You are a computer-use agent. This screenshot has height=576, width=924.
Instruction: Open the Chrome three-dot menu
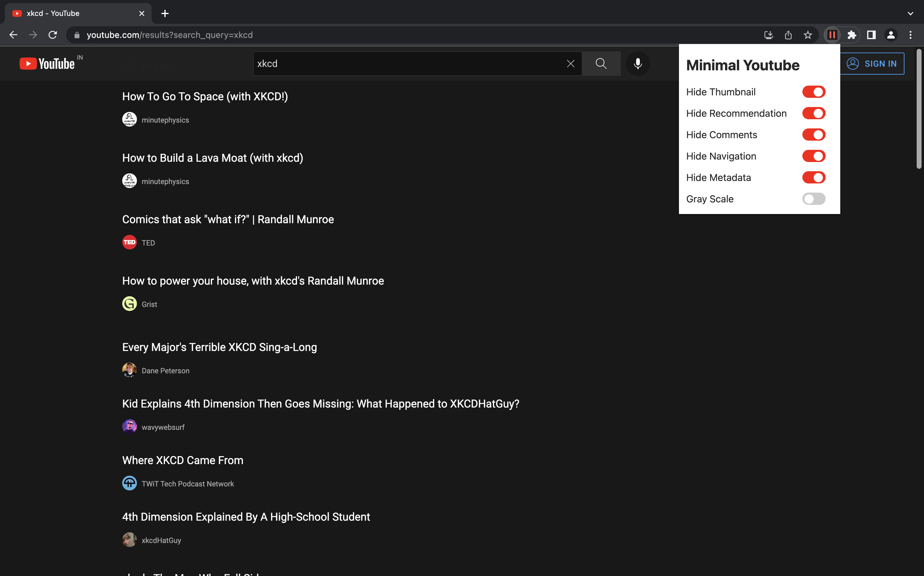point(910,35)
